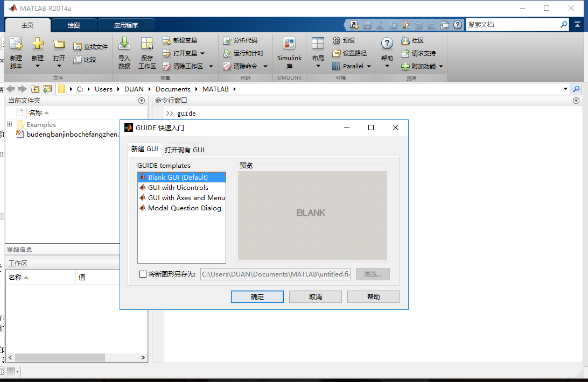Click the Name (名称) column header in workspace

(x=40, y=277)
